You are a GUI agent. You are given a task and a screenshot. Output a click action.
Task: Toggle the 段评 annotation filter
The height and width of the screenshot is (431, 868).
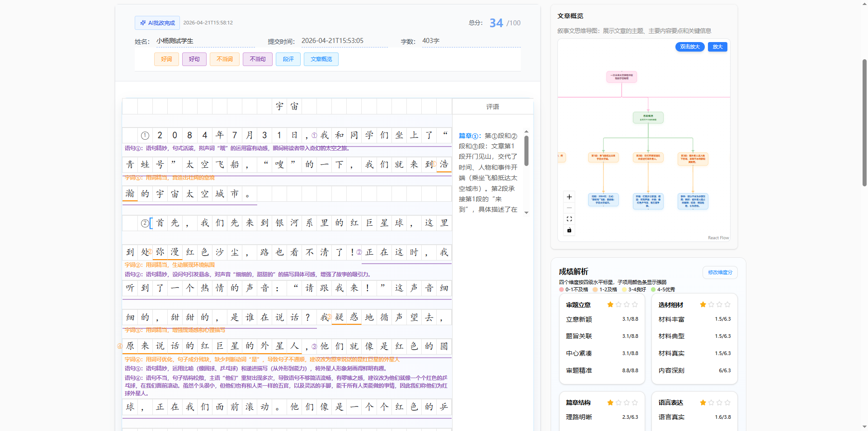click(x=288, y=59)
